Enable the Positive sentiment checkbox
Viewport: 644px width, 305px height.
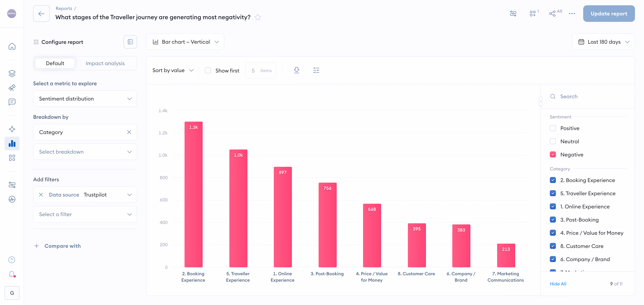[553, 128]
